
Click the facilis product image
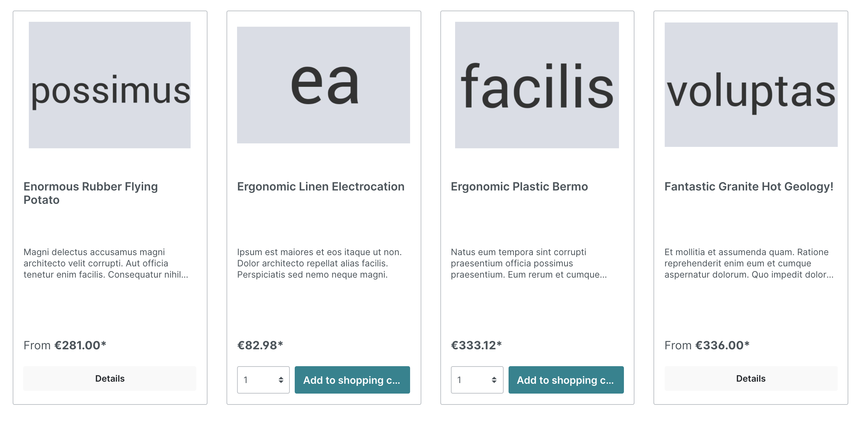click(x=537, y=85)
